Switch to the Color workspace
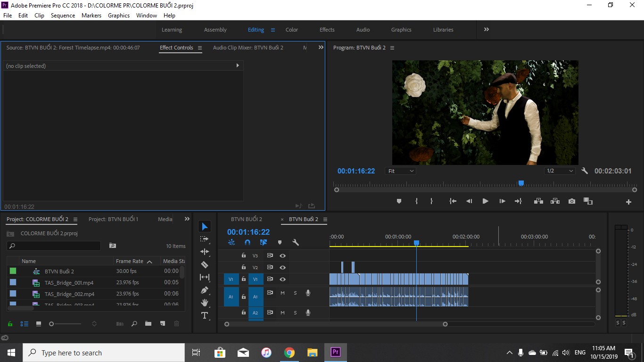 292,30
